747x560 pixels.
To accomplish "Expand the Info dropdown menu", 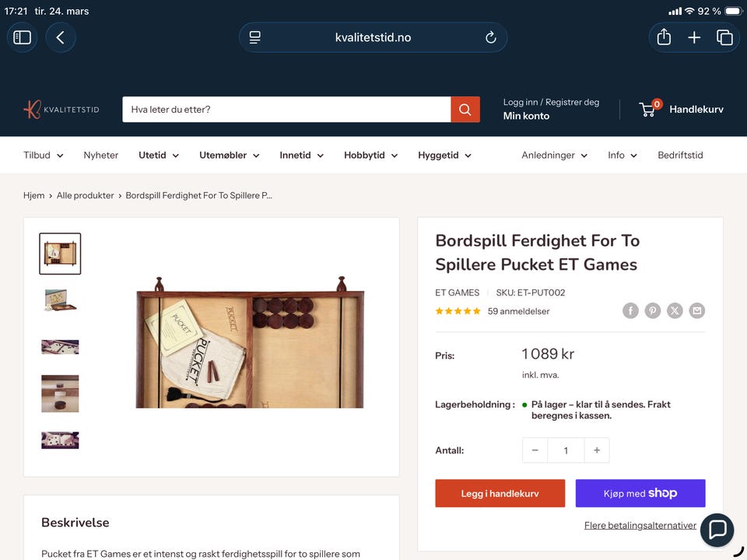I will click(622, 156).
